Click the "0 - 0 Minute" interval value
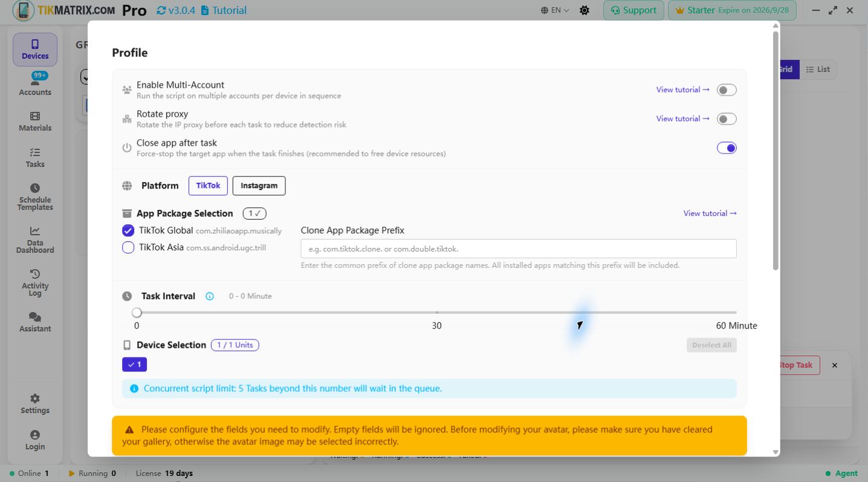This screenshot has height=482, width=868. pyautogui.click(x=250, y=296)
